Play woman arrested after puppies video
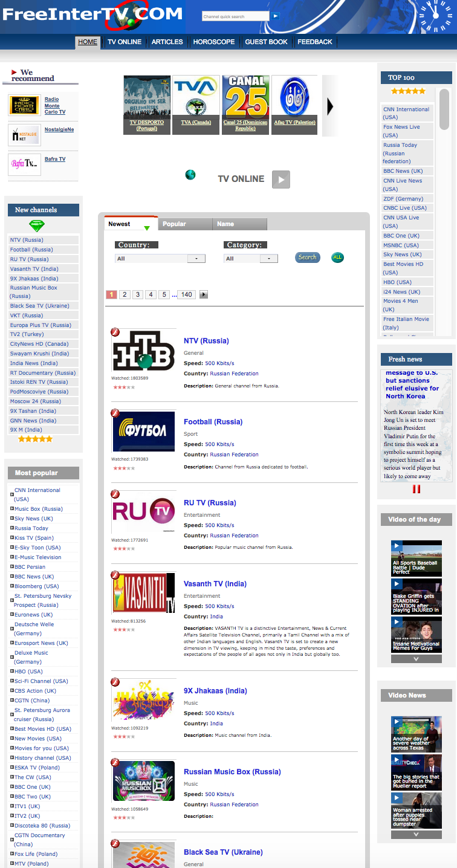This screenshot has width=457, height=868. [416, 810]
